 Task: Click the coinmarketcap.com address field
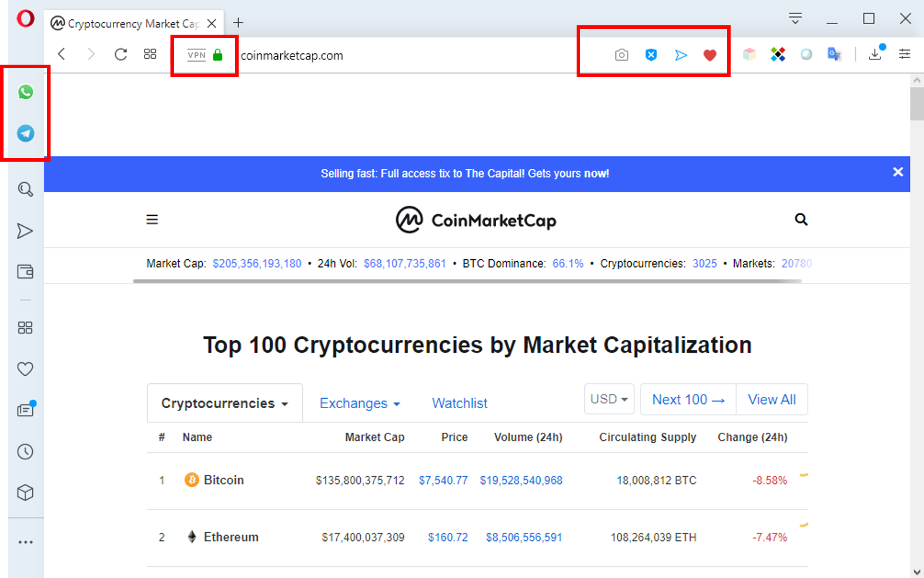point(292,55)
